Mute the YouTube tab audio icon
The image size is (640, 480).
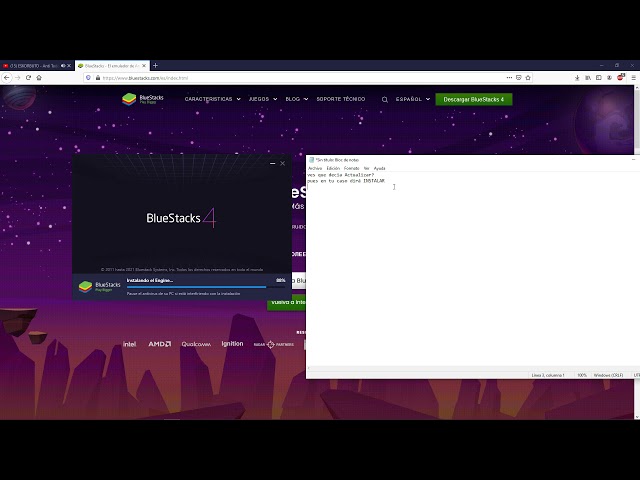(x=63, y=66)
